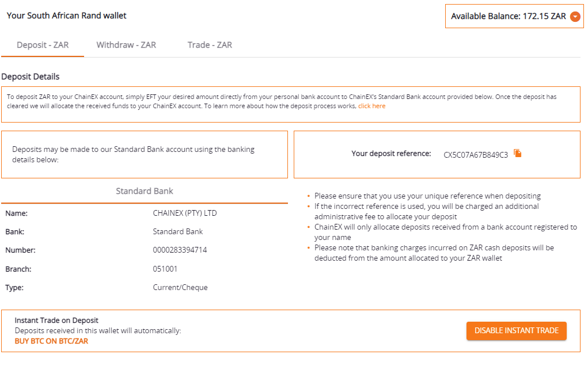This screenshot has width=588, height=366.
Task: Click the 'Bank:' field label
Action: (14, 232)
